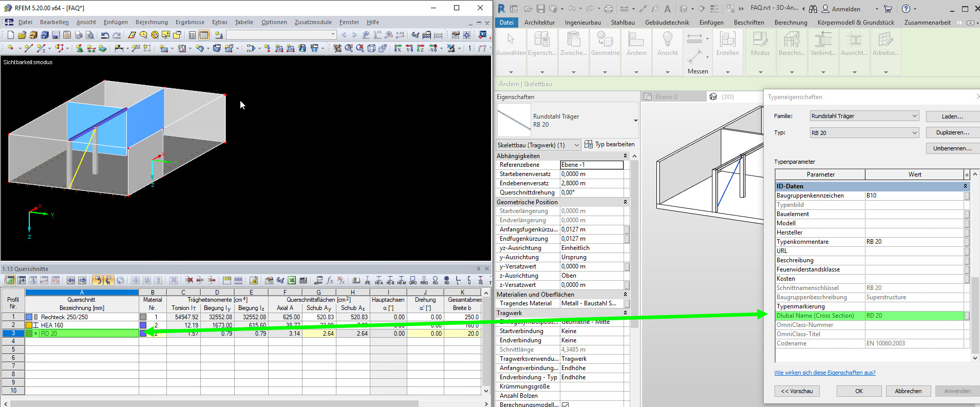Undo the last action in RFEM
The width and height of the screenshot is (980, 407).
point(105,35)
